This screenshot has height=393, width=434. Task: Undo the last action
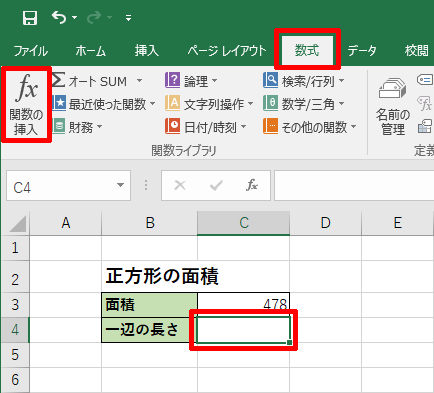coord(59,17)
